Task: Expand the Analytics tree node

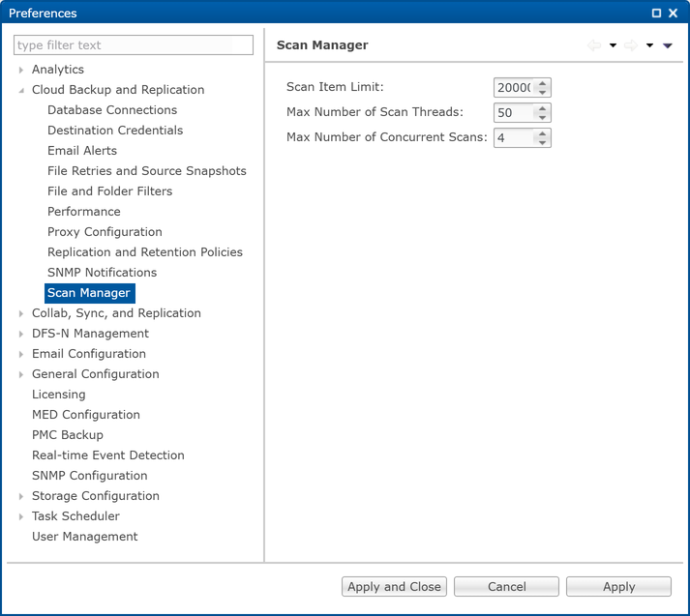Action: [20, 70]
